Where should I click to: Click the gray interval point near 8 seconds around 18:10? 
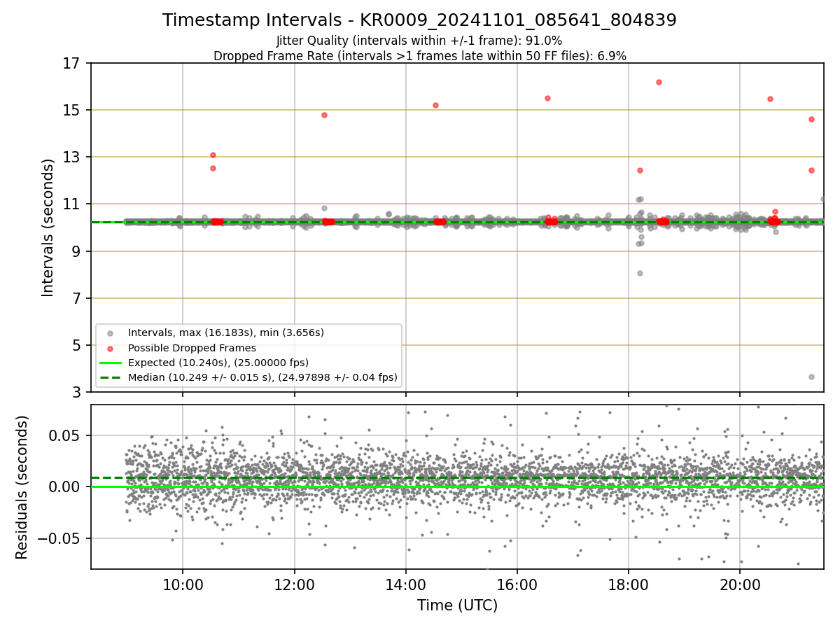640,273
